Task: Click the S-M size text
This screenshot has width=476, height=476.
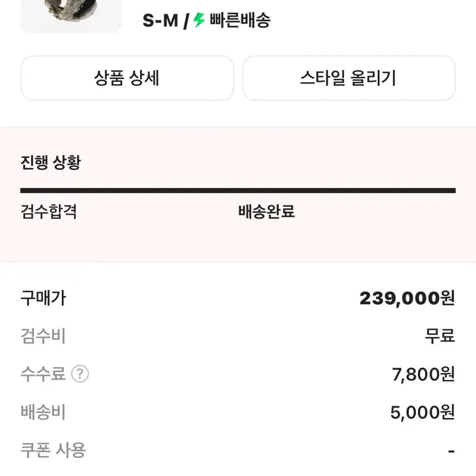Action: click(x=160, y=21)
